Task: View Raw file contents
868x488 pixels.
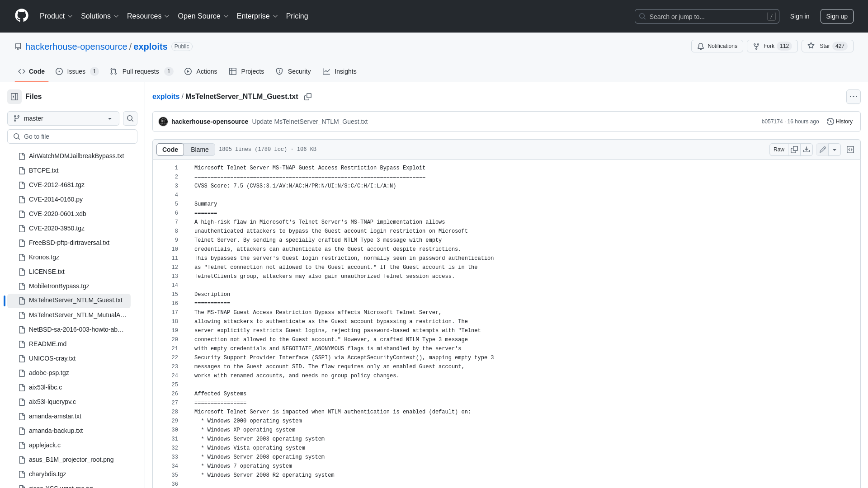Action: tap(779, 150)
